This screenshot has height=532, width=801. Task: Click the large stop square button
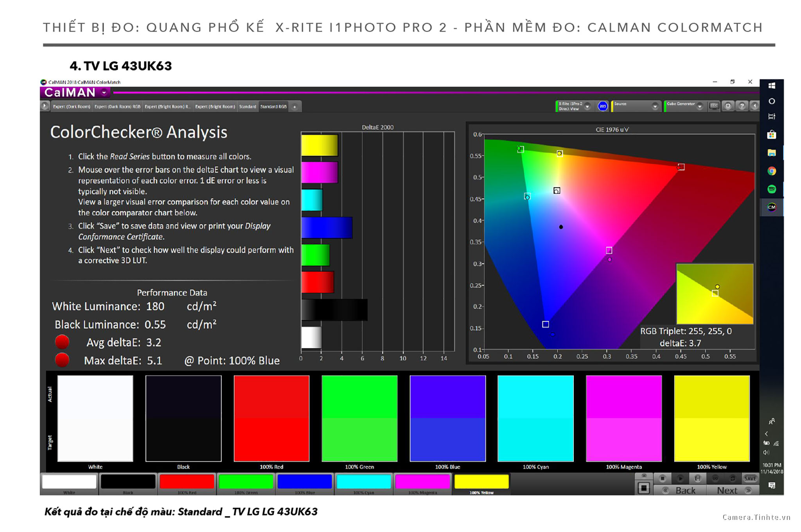coord(644,488)
